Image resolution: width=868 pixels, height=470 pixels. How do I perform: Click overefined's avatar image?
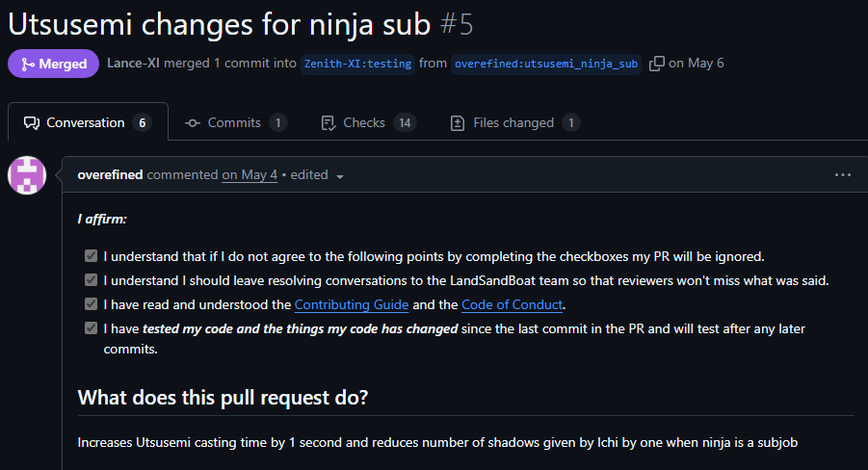click(27, 175)
